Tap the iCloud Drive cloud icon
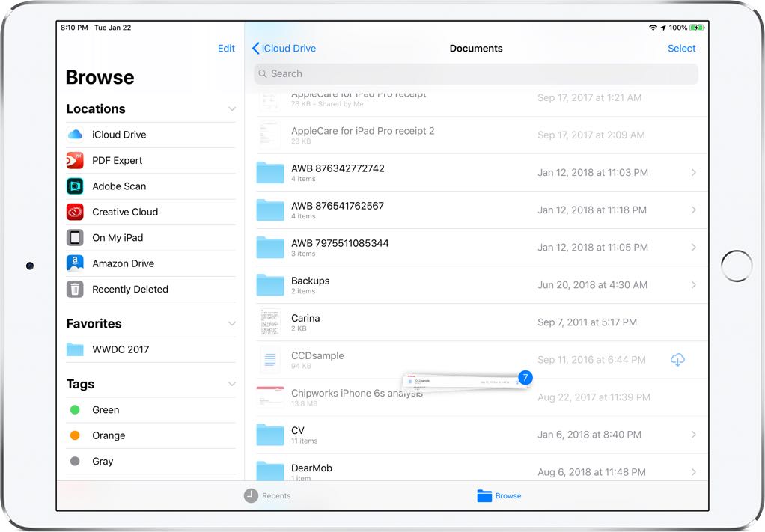This screenshot has height=532, width=765. coord(75,135)
